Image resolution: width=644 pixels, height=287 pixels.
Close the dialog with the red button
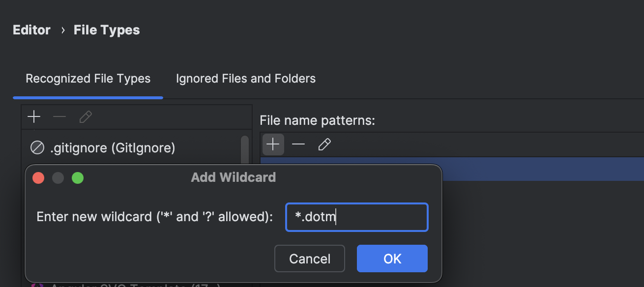[38, 177]
